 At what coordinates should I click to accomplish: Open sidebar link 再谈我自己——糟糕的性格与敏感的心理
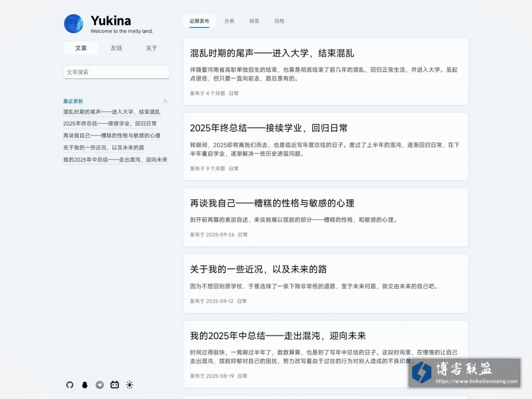112,136
